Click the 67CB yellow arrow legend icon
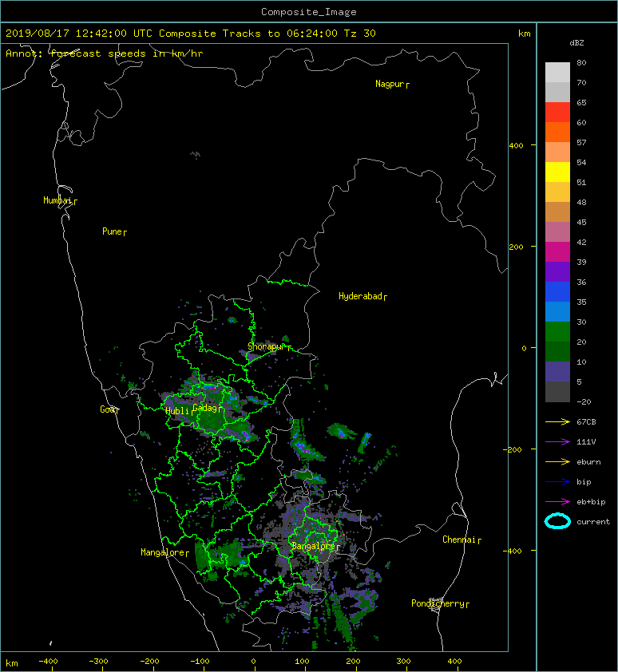Viewport: 618px width, 672px height. click(x=557, y=421)
